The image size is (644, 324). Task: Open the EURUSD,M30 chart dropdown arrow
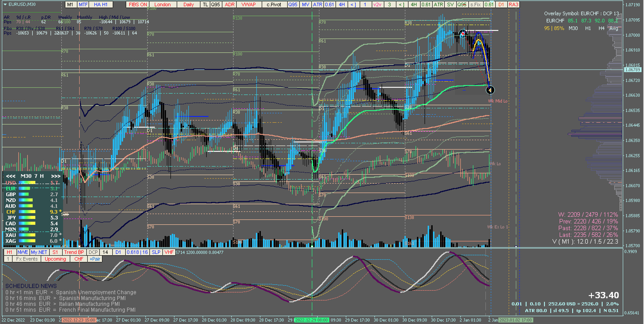5,4
